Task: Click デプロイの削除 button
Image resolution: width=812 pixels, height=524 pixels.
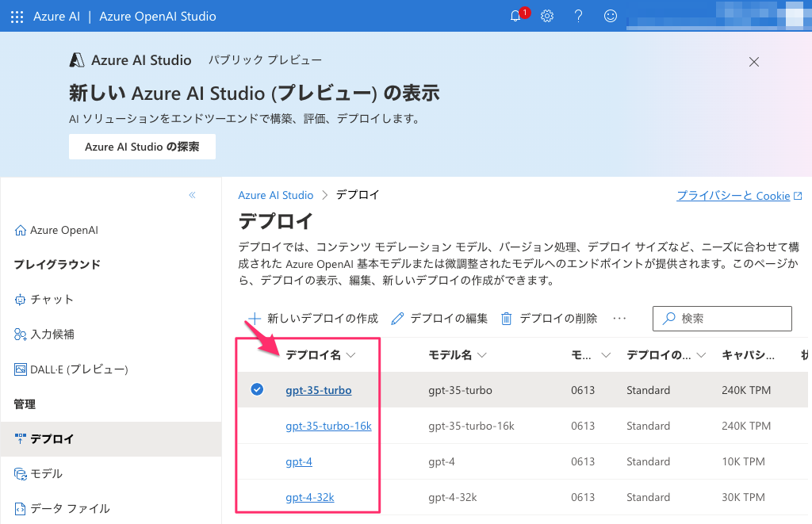Action: (549, 319)
